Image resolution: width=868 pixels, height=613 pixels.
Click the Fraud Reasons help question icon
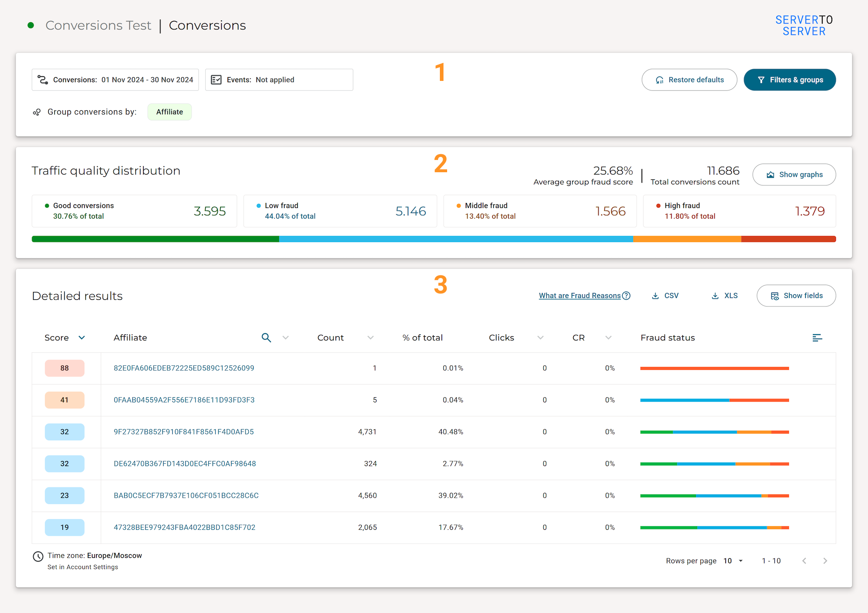pyautogui.click(x=626, y=296)
